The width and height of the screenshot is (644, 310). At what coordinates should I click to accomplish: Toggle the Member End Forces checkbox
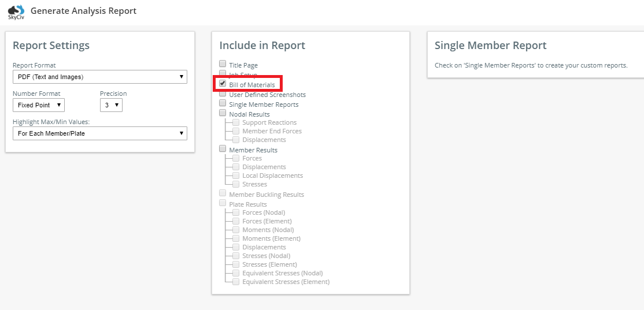click(236, 131)
